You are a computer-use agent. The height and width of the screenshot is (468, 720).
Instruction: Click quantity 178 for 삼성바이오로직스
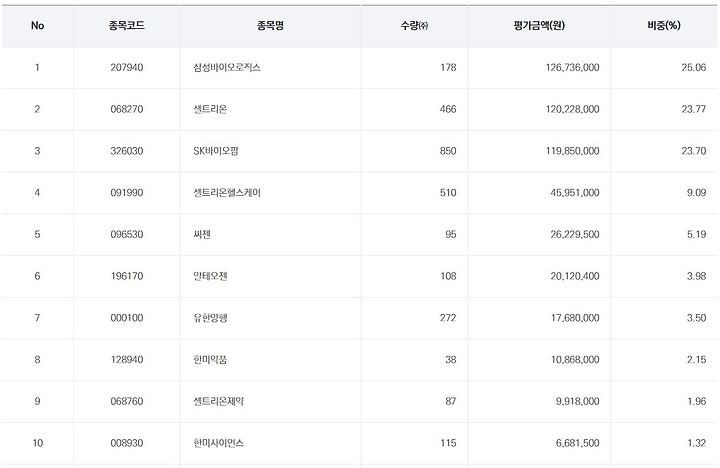pyautogui.click(x=448, y=68)
